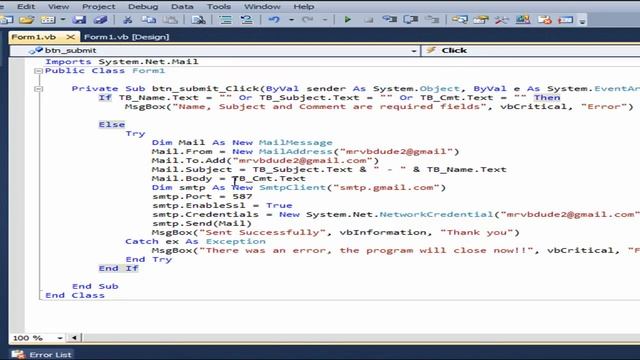Open the 100 % zoom level dropdown
This screenshot has width=640, height=360.
click(x=60, y=338)
